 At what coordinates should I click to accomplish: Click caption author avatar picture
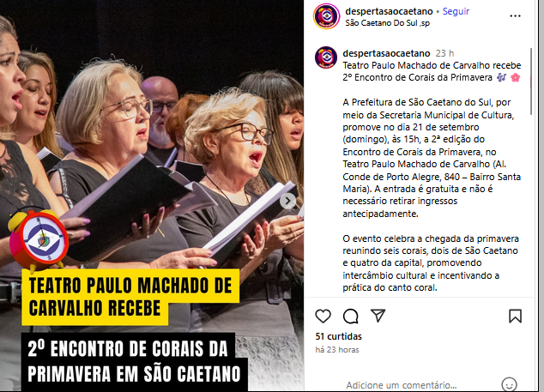(x=326, y=57)
